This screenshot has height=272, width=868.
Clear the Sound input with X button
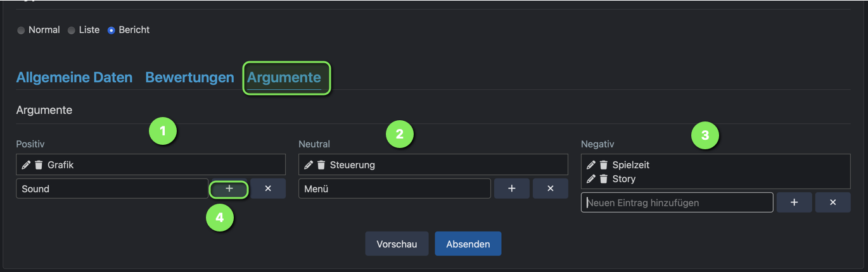[x=268, y=189]
